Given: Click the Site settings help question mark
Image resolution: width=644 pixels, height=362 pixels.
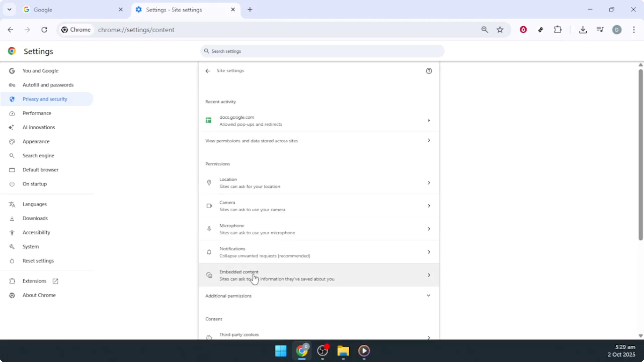Looking at the screenshot, I should [x=429, y=71].
